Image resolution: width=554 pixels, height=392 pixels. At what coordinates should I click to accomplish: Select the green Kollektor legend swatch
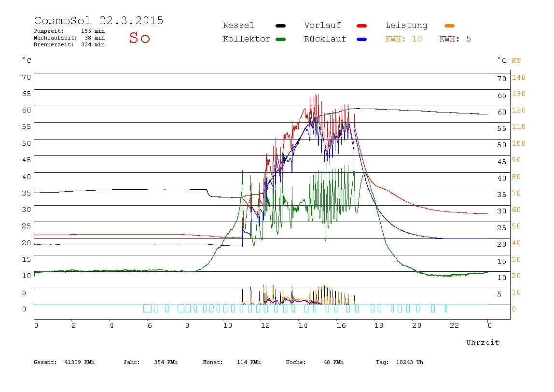point(280,39)
